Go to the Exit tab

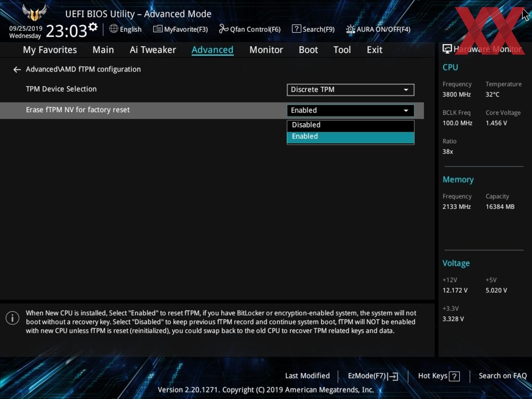pos(374,50)
